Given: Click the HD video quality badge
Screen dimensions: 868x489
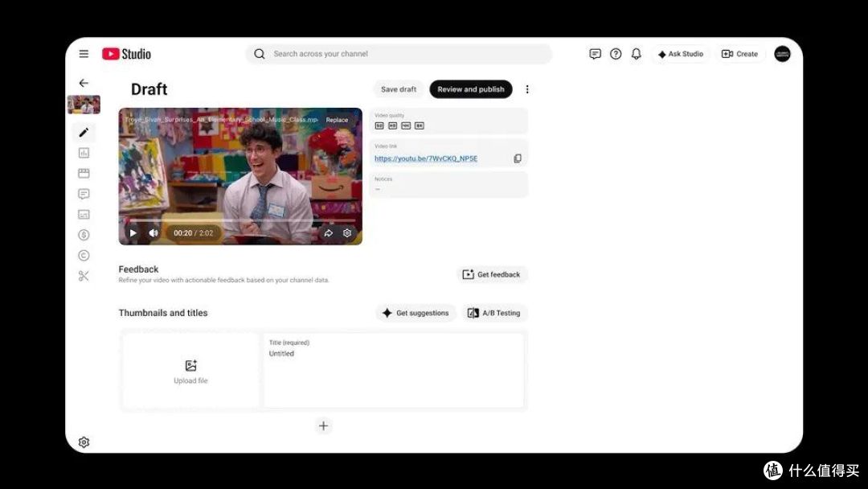Looking at the screenshot, I should click(392, 125).
